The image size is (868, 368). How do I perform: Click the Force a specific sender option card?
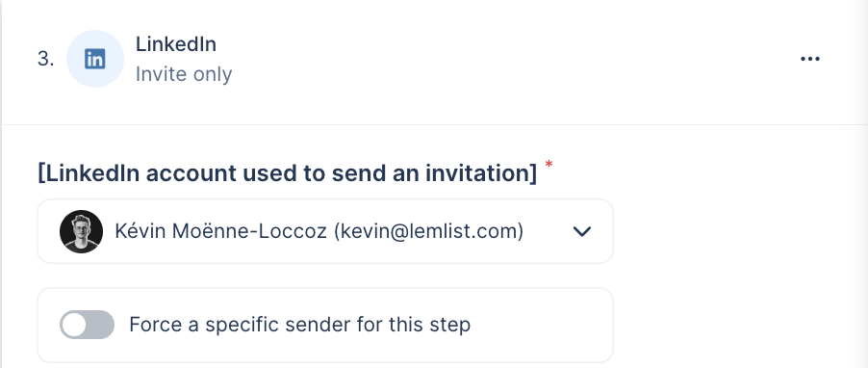pos(325,325)
